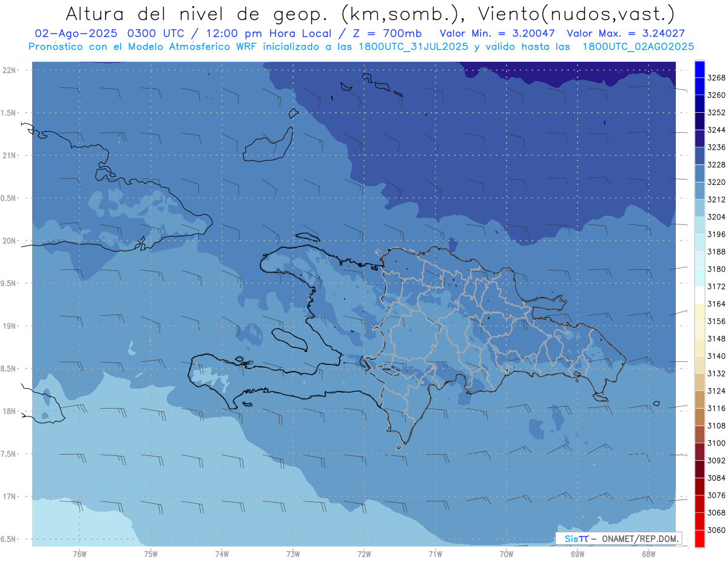Click the 3268 value on the color scale

716,78
